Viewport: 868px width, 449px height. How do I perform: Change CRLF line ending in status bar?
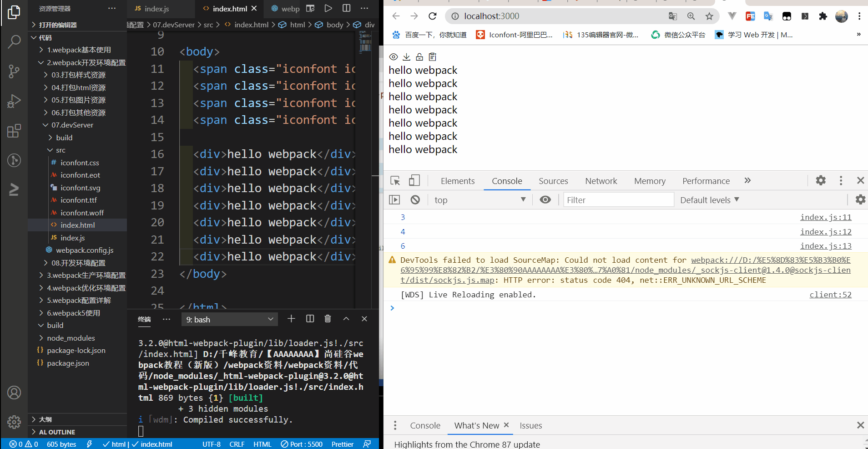pyautogui.click(x=237, y=444)
